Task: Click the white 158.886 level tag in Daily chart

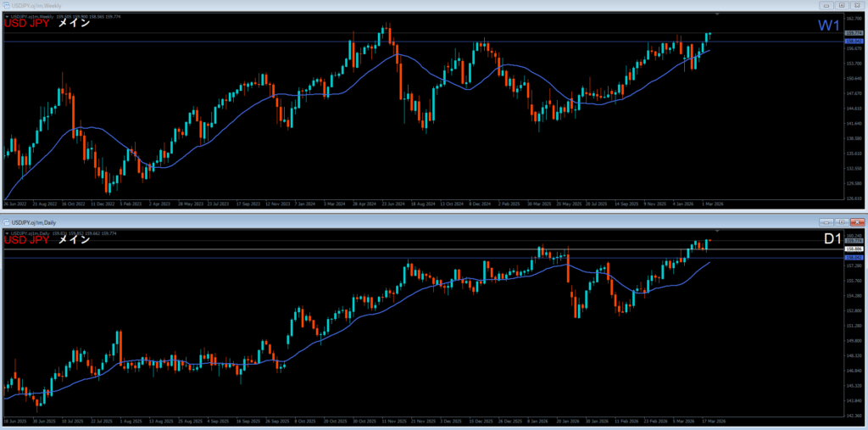Action: pos(854,249)
